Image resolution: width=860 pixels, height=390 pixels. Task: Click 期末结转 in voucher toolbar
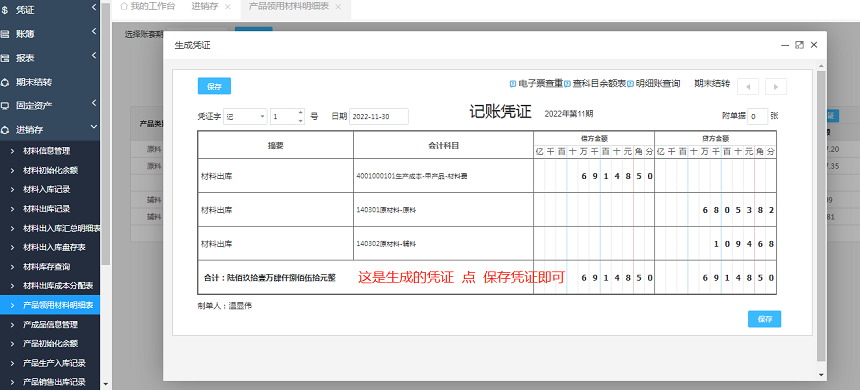pyautogui.click(x=712, y=84)
